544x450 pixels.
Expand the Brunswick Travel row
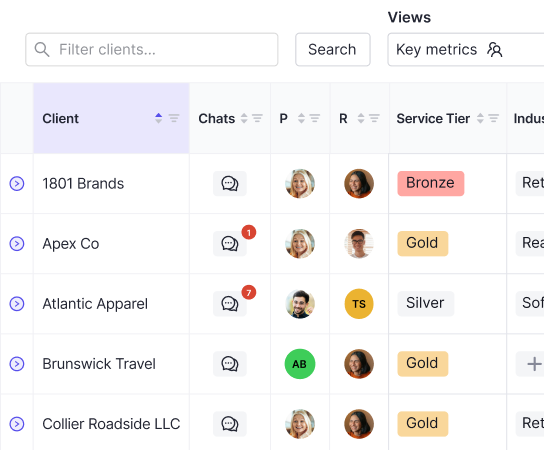[17, 364]
